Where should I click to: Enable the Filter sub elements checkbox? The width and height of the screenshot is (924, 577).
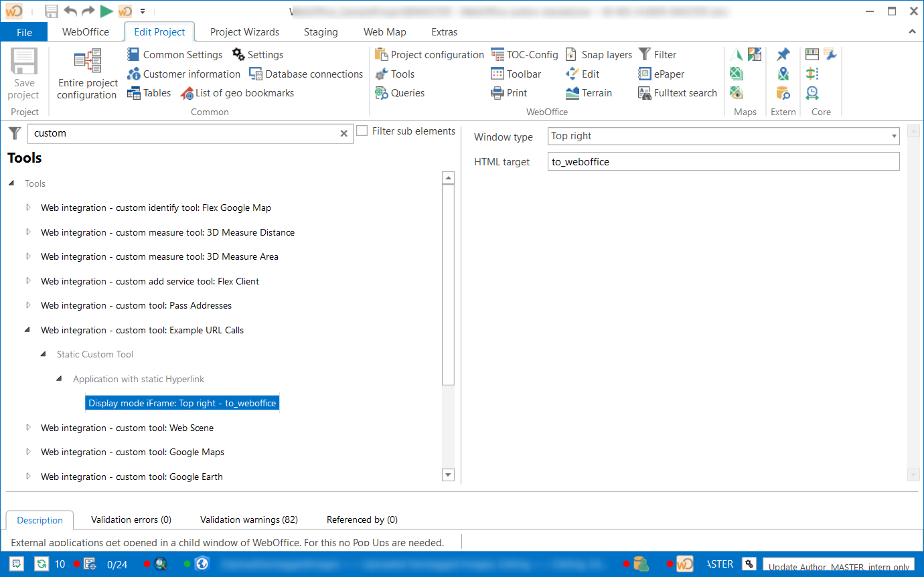pyautogui.click(x=362, y=131)
